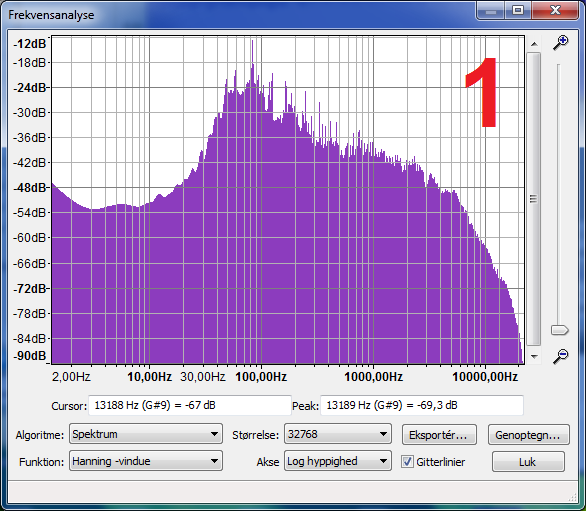Click the vertical scrollbar thumb beside graph
The height and width of the screenshot is (511, 586).
pyautogui.click(x=534, y=199)
